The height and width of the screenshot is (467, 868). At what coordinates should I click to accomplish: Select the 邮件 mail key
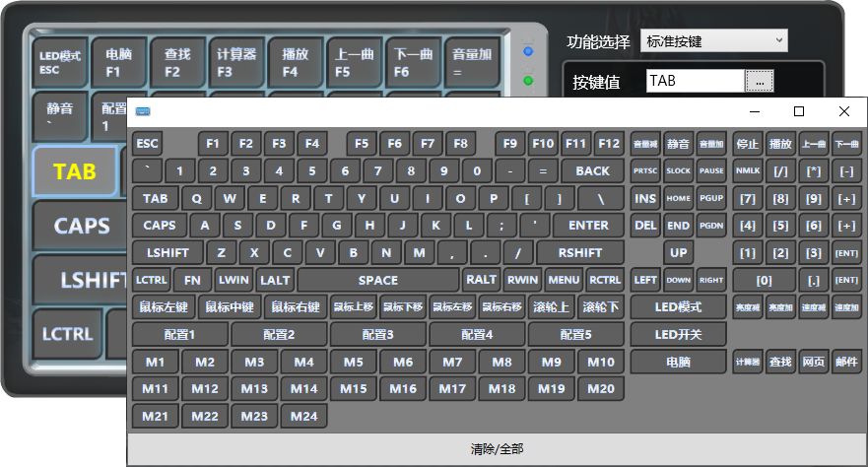point(846,362)
